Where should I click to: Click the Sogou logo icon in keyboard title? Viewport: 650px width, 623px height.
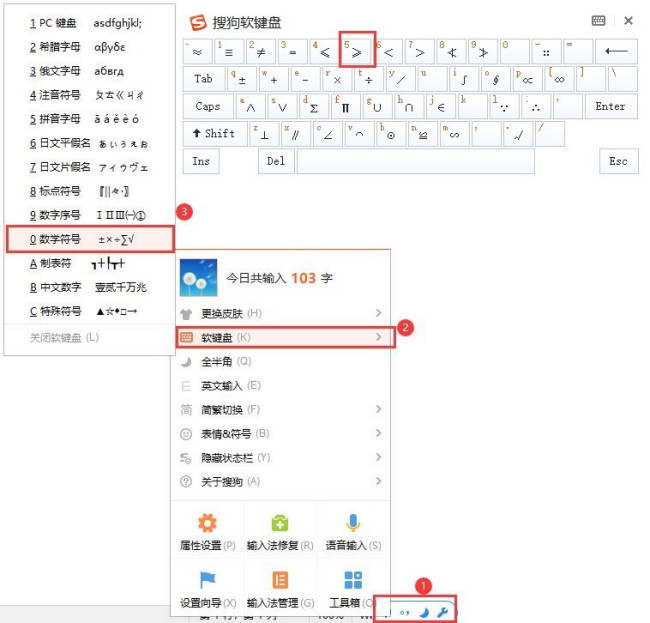tap(198, 23)
